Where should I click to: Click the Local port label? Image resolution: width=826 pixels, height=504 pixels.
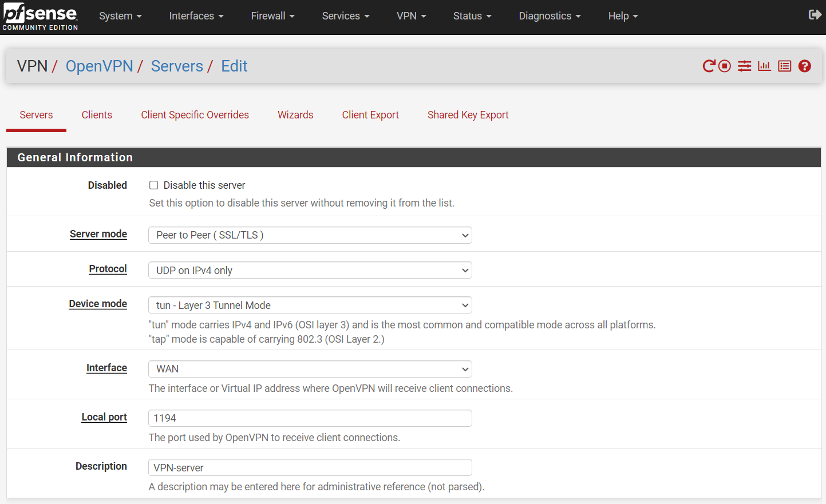pos(104,417)
